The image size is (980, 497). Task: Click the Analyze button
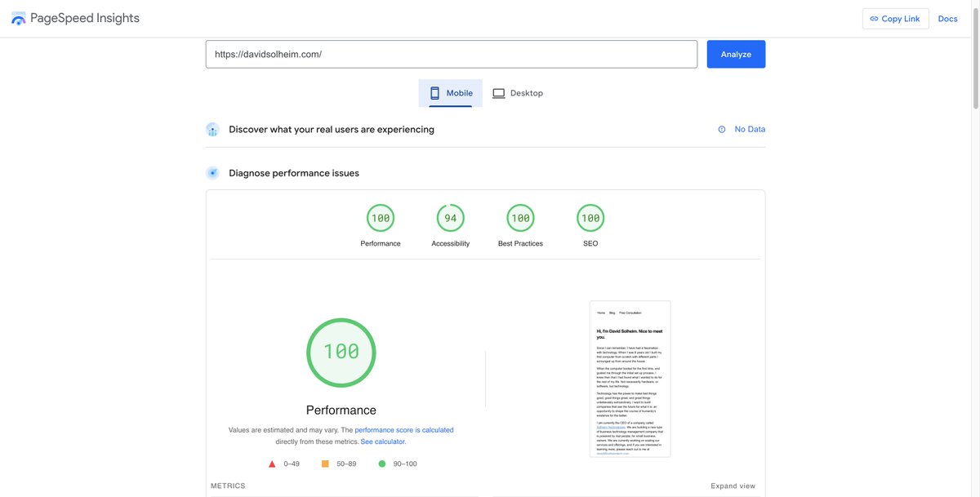click(736, 54)
